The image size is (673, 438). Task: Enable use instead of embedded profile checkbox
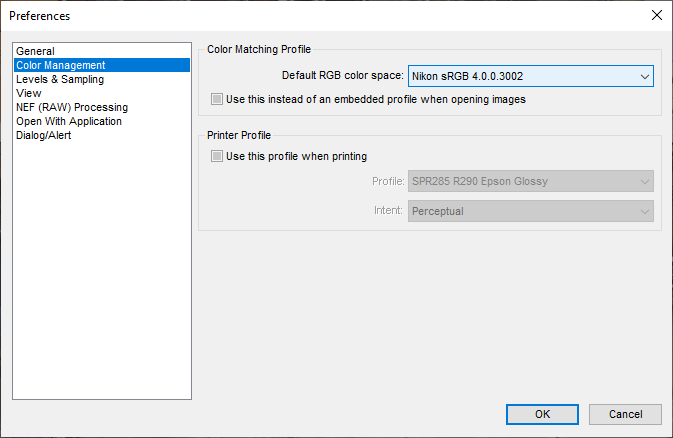point(217,99)
